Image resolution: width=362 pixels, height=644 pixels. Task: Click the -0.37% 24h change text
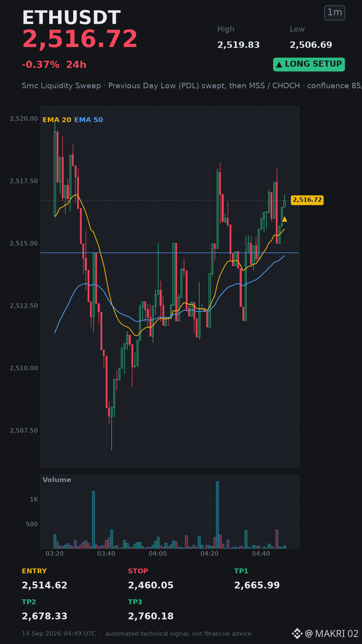(54, 65)
